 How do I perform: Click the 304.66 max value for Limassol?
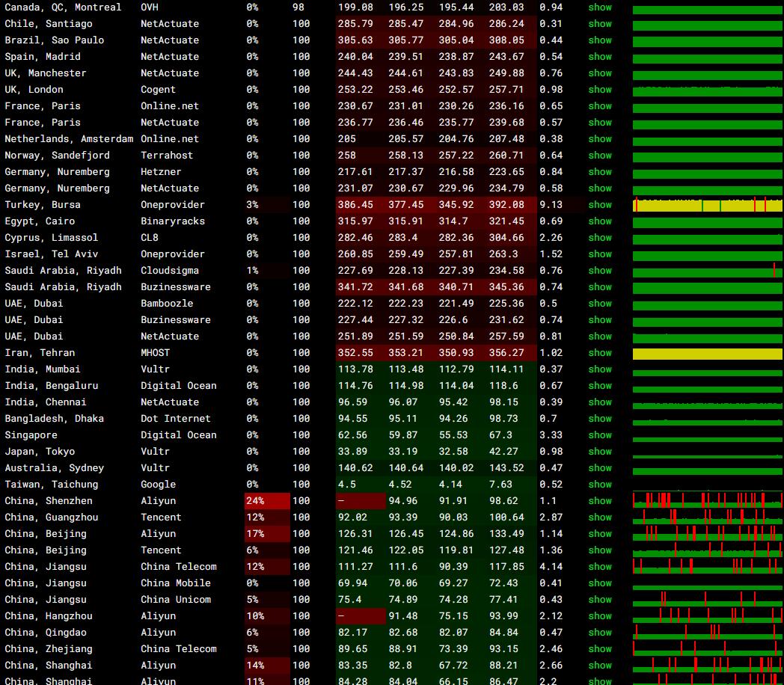click(x=506, y=238)
